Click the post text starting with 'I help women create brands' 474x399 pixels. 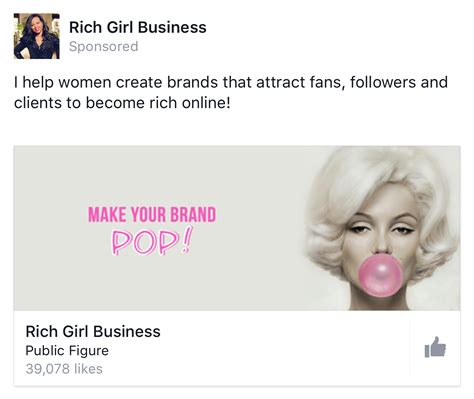pyautogui.click(x=231, y=92)
